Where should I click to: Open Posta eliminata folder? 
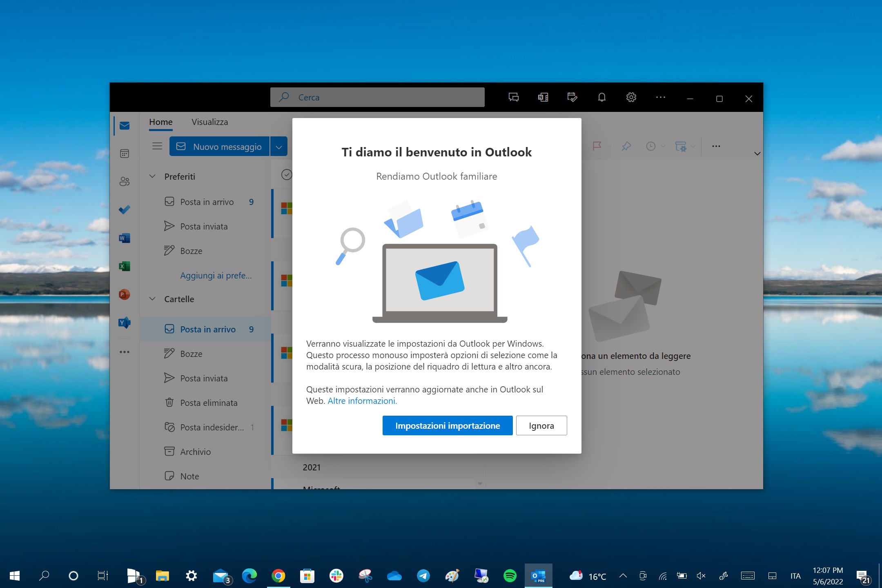pos(205,403)
